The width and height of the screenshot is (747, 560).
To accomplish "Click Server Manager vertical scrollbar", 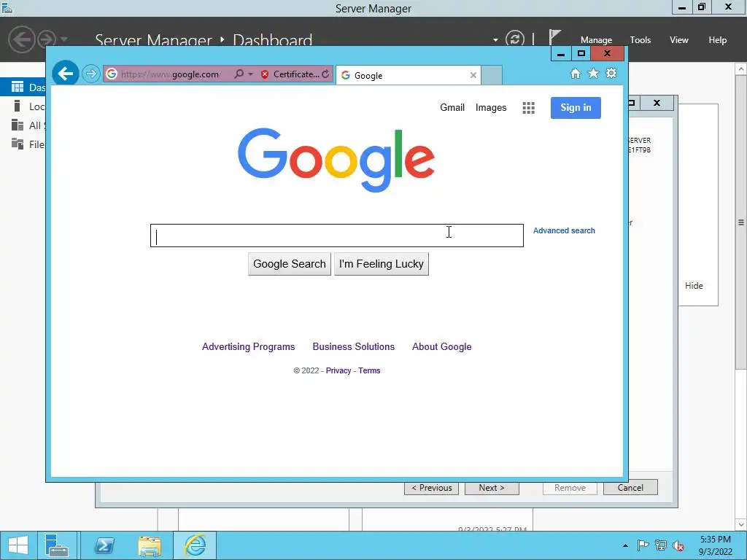I will 741,222.
